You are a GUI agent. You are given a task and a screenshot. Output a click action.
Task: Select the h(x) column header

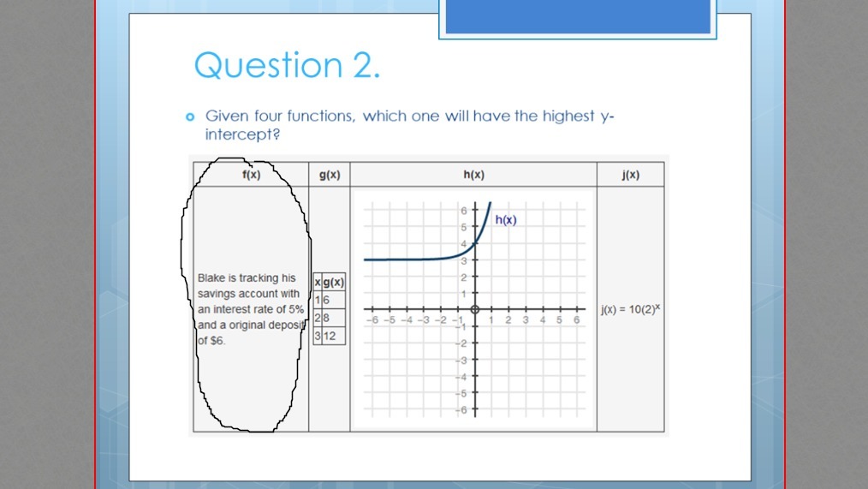(474, 175)
